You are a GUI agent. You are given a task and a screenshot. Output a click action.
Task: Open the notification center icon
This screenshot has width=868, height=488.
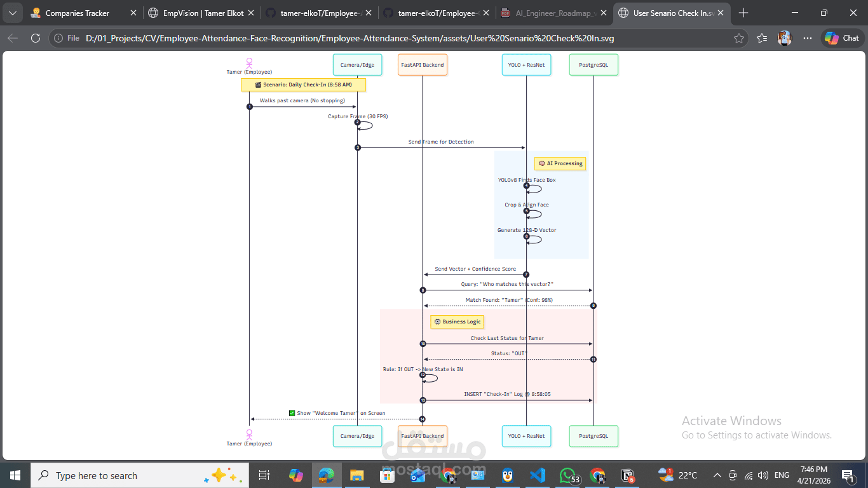[x=848, y=475]
